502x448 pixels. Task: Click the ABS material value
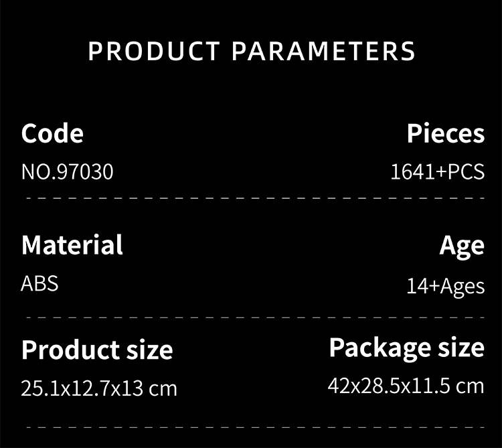39,283
